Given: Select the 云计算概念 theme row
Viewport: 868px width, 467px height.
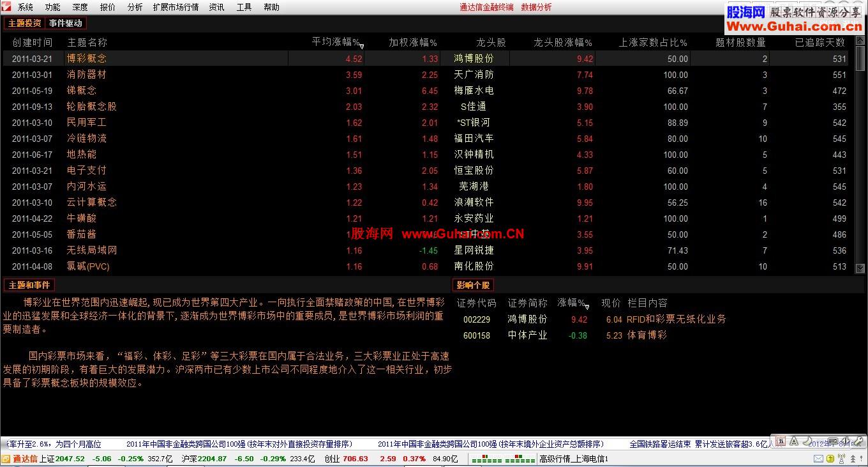Looking at the screenshot, I should point(426,202).
